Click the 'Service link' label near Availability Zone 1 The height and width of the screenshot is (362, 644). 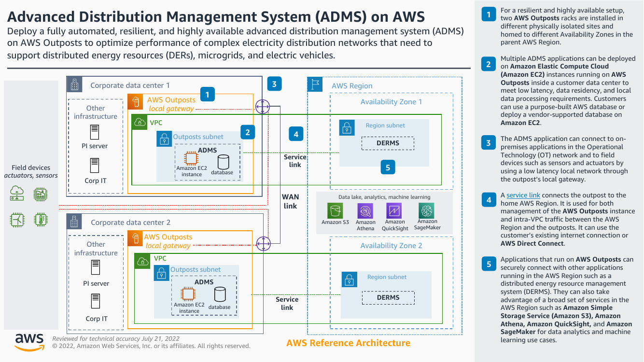(x=295, y=161)
